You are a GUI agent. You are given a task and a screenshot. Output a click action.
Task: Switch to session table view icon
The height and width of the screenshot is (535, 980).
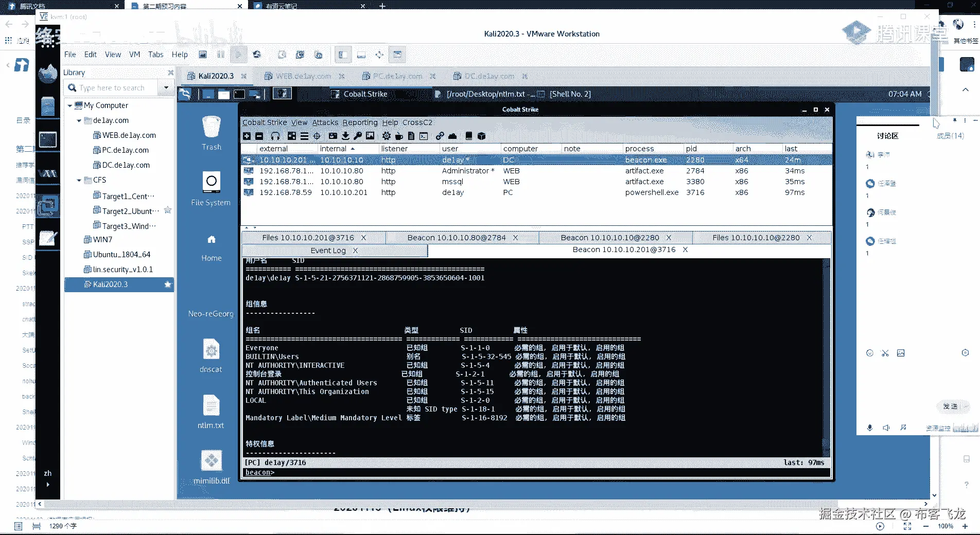[304, 136]
